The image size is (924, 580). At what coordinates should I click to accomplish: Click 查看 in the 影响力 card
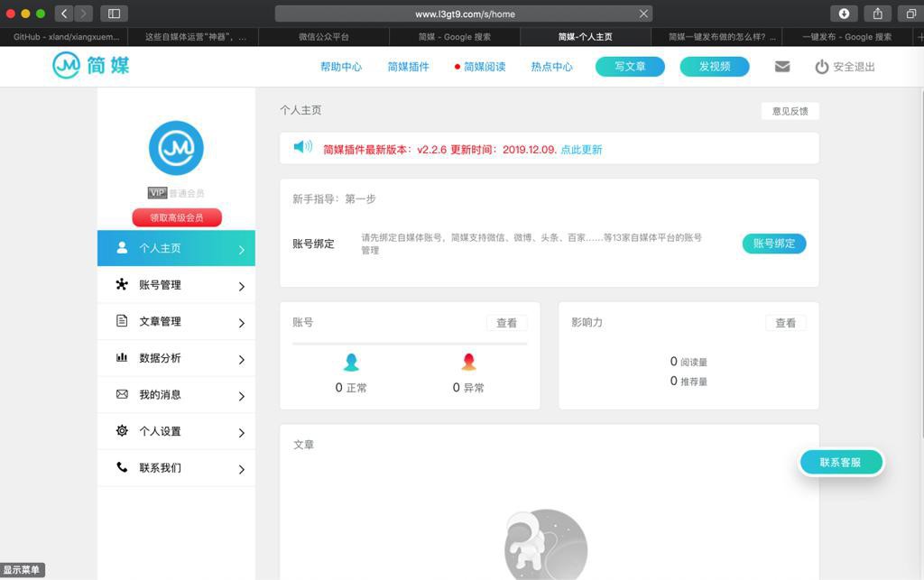785,323
